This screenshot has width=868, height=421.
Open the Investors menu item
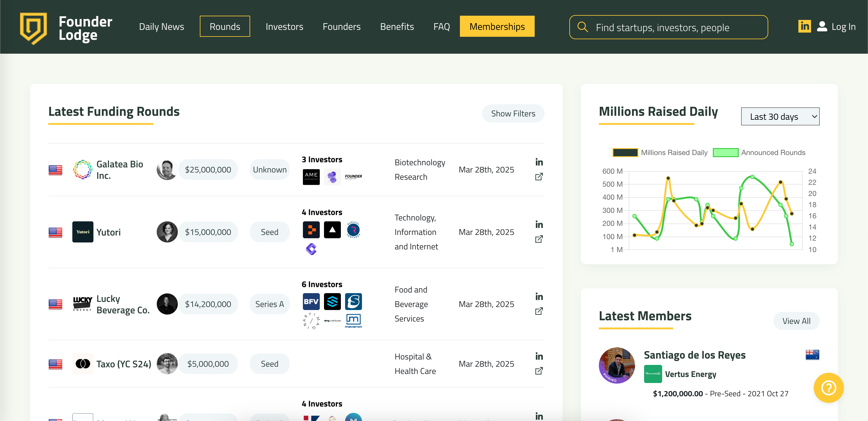284,26
